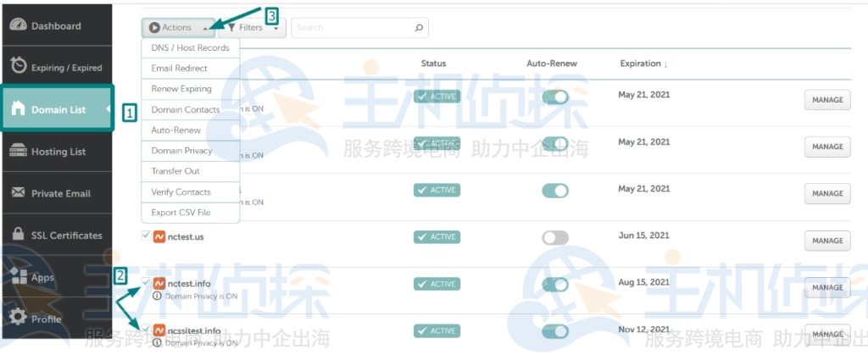Image resolution: width=868 pixels, height=355 pixels.
Task: Choose Email Redirect from Actions menu
Action: tap(191, 69)
